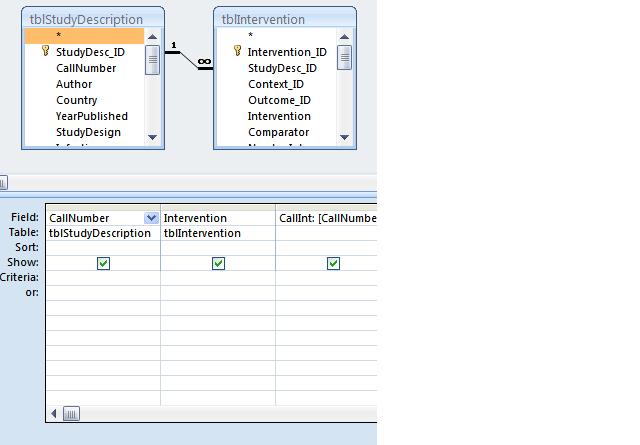Click Sort cell under Intervention column
640x445 pixels.
[218, 248]
